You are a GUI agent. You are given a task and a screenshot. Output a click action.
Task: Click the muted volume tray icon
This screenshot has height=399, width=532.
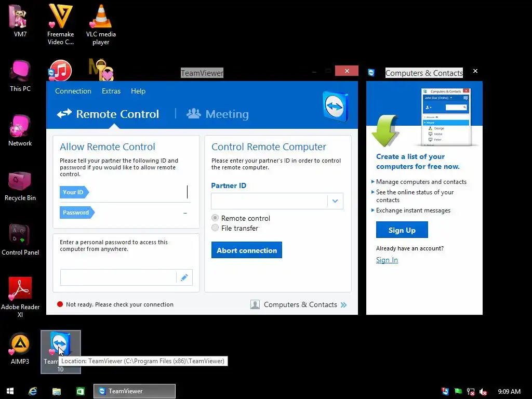(x=483, y=392)
